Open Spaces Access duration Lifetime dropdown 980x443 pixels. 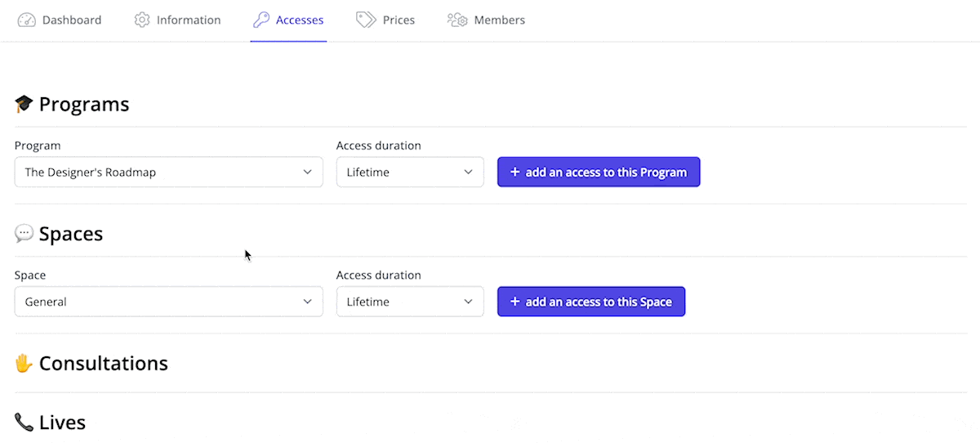tap(410, 302)
